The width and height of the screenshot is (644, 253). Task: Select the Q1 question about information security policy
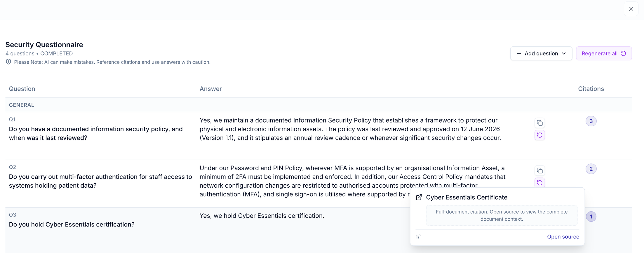coord(96,133)
